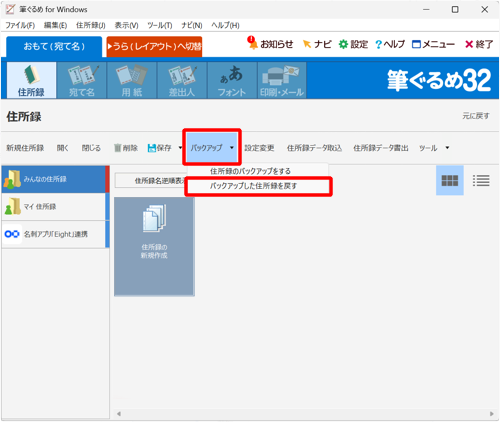
Task: Select the みんなの住所録 folder
Action: point(54,179)
